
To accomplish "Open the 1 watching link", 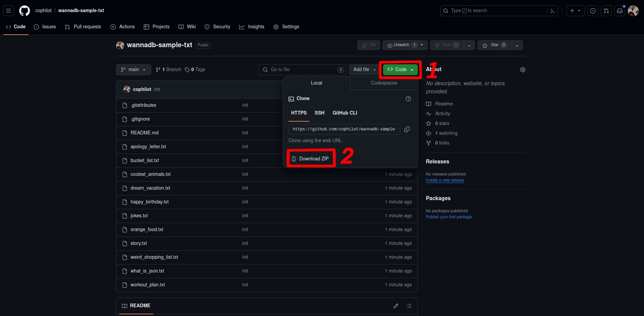I will coord(442,133).
